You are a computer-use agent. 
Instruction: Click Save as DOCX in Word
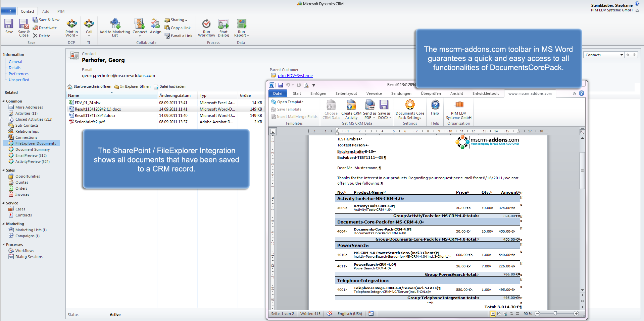(x=384, y=110)
